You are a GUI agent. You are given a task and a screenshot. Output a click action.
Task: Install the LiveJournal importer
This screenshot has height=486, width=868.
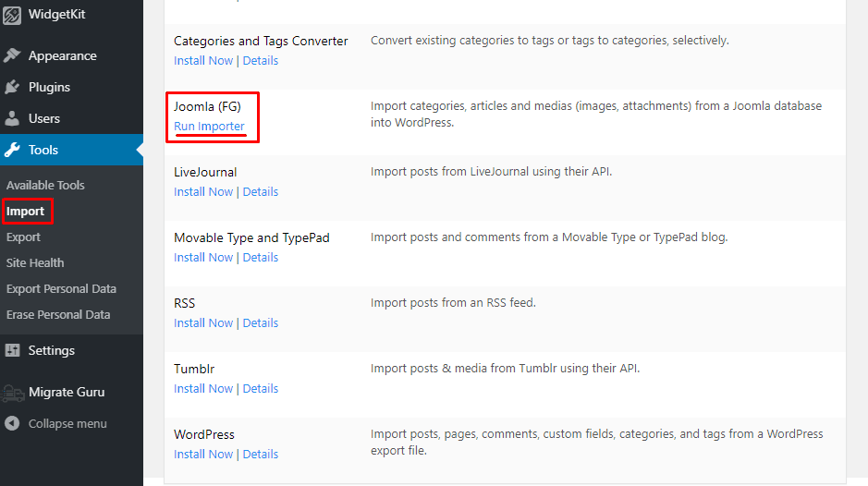click(x=203, y=191)
